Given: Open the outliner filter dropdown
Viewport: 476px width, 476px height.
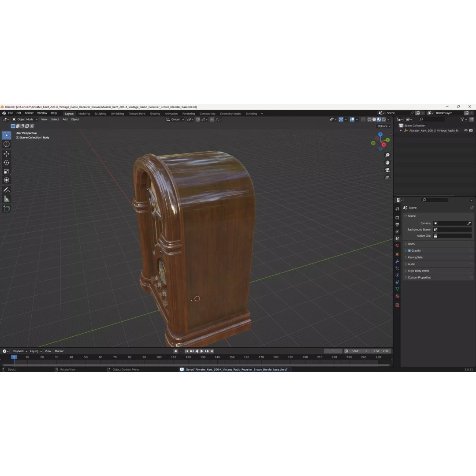Looking at the screenshot, I should click(464, 119).
